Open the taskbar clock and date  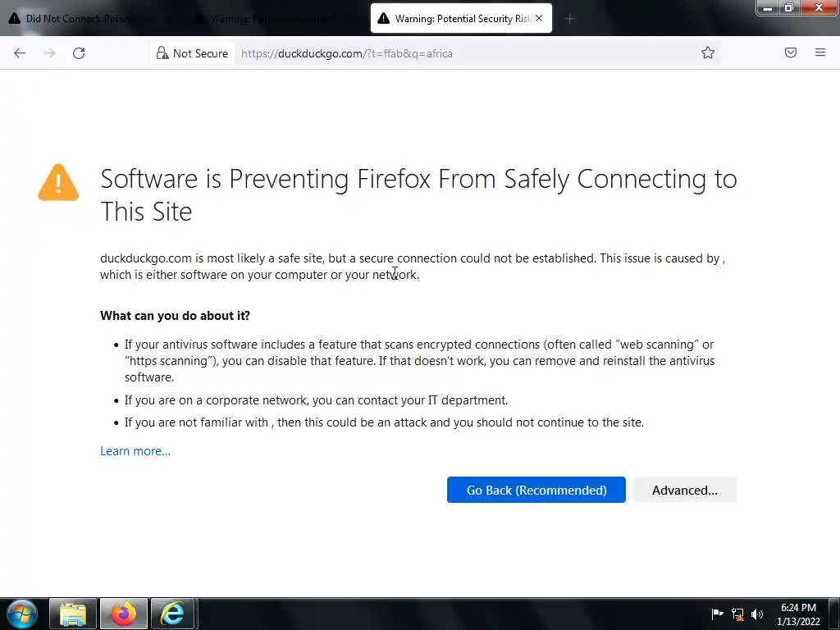tap(798, 614)
